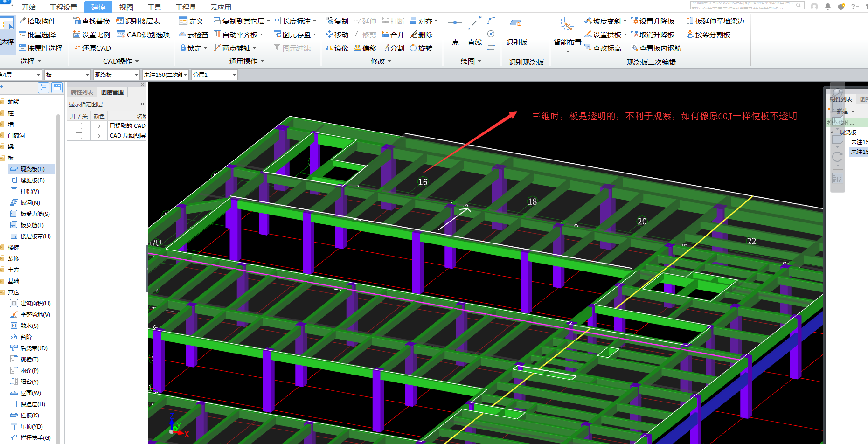
Task: Switch to the 工程量 ribbon tab
Action: 186,7
